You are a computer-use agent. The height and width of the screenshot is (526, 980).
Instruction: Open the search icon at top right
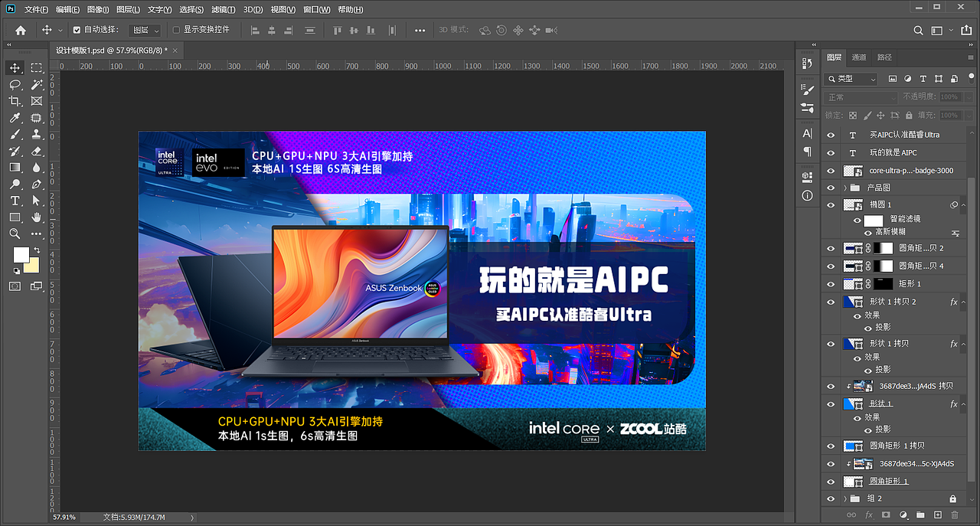coord(919,30)
